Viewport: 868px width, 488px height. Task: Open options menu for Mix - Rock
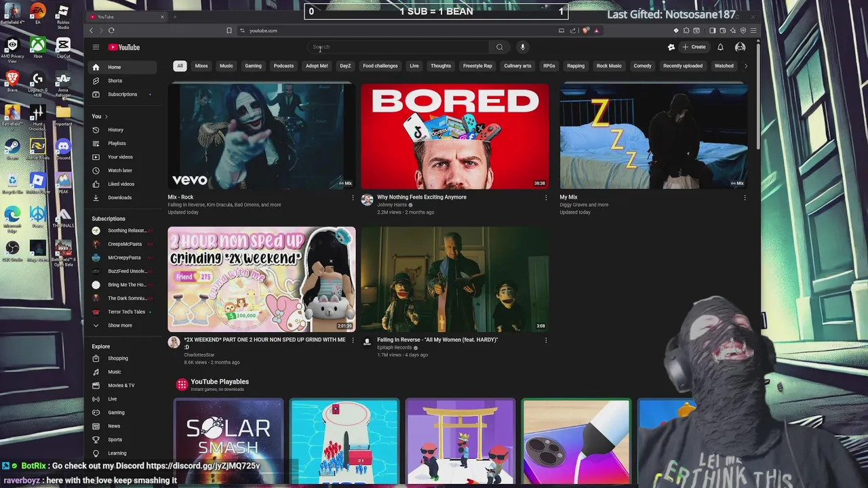353,198
